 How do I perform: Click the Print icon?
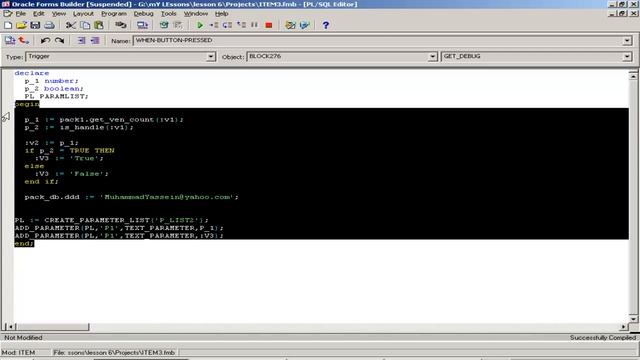[49, 25]
